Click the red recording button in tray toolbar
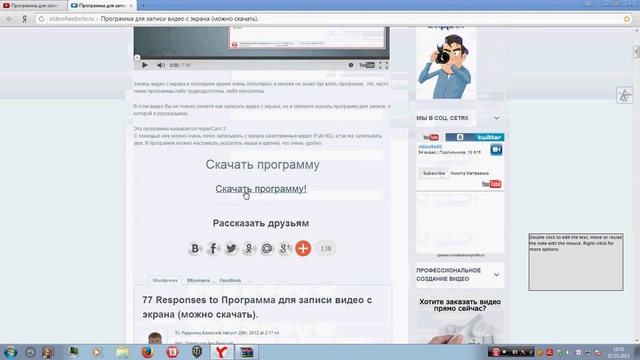 click(496, 352)
